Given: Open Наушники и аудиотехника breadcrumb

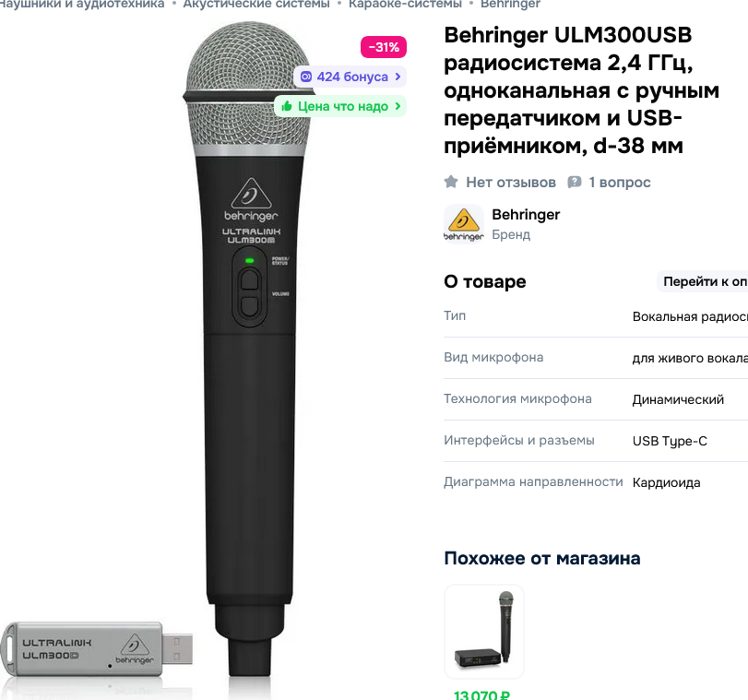Looking at the screenshot, I should [82, 5].
